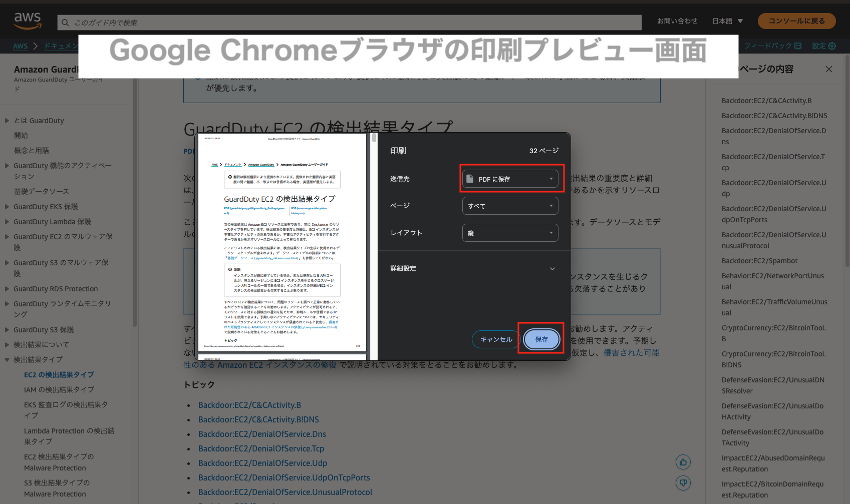
Task: Jump to CryptoCurrency:EC2/BitcoinTool.B in page contents
Action: pos(774,333)
